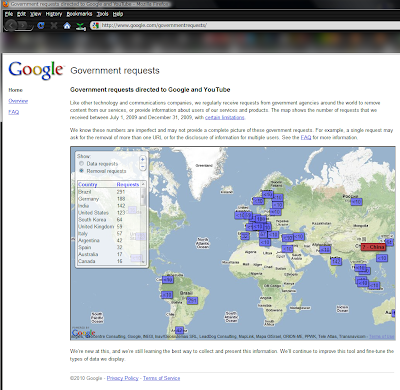This screenshot has width=400, height=390.
Task: Click the Reload page icon
Action: 41,25
